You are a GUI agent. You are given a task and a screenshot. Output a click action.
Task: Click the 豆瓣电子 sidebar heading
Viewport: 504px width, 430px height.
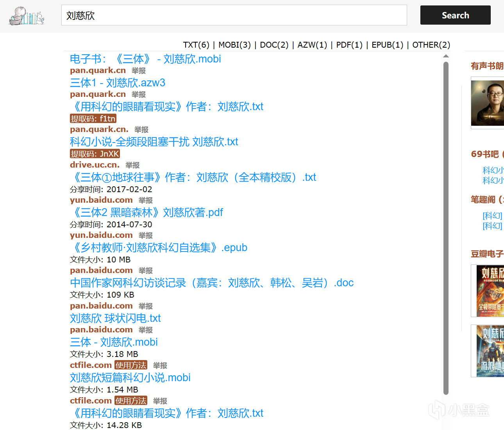click(487, 254)
